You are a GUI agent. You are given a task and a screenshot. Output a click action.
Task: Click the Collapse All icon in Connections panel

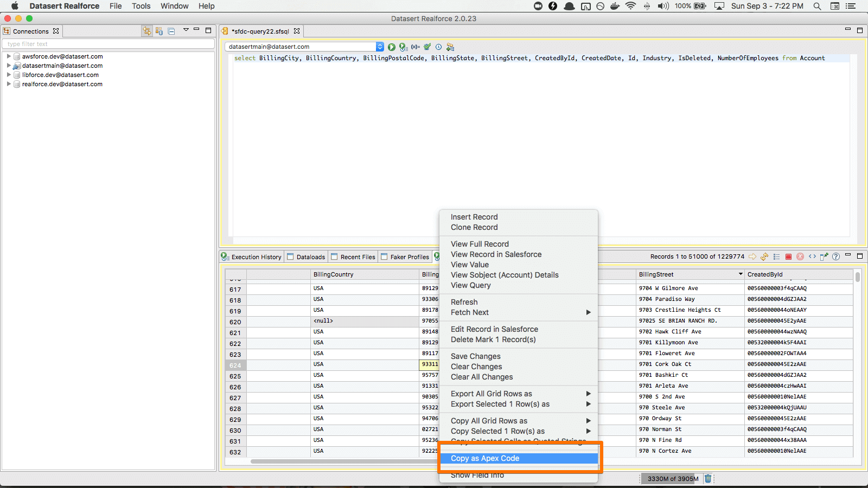click(x=171, y=31)
